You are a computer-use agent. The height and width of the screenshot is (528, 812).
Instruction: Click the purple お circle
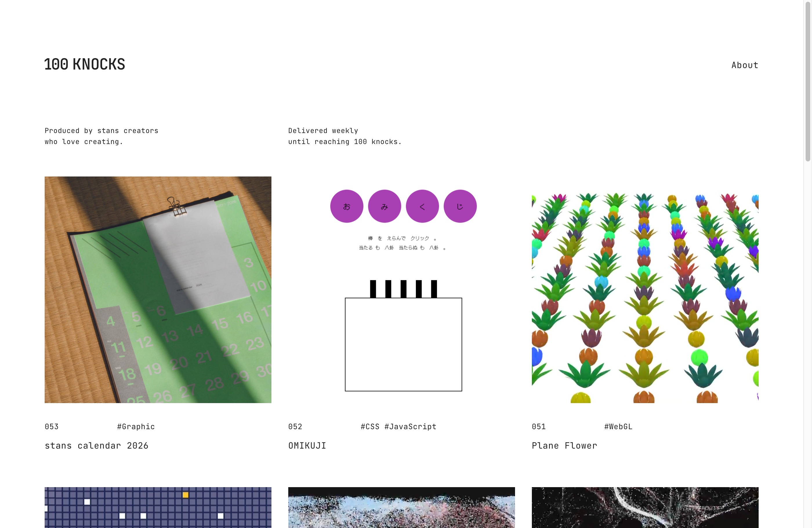(347, 206)
